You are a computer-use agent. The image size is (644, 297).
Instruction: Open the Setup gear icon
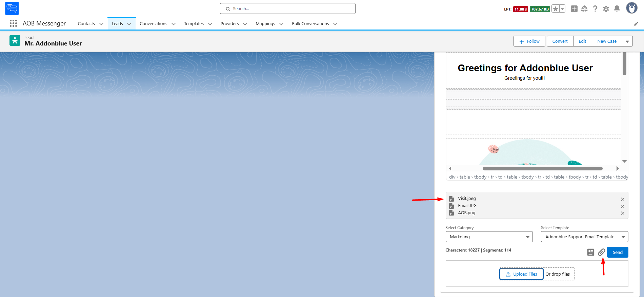[606, 9]
